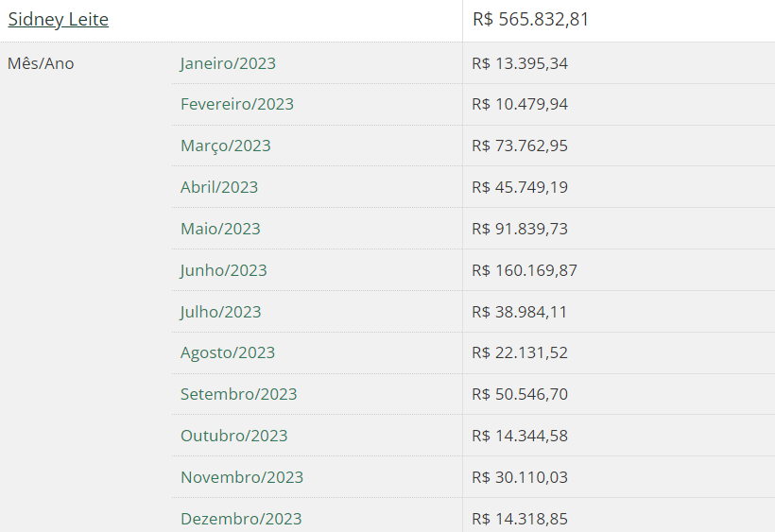Click the R$ 50.546,70 value cell
This screenshot has height=532, width=775.
tap(520, 394)
